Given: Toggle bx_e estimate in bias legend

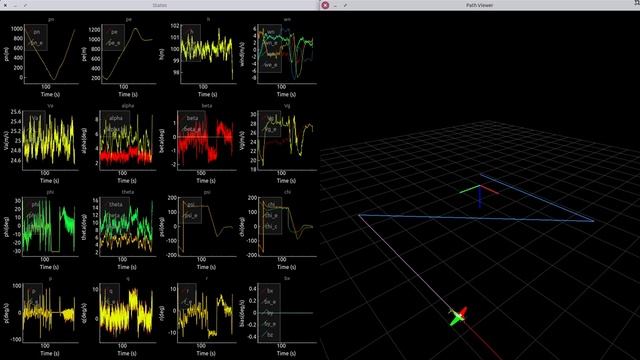Looking at the screenshot, I should pyautogui.click(x=270, y=302).
